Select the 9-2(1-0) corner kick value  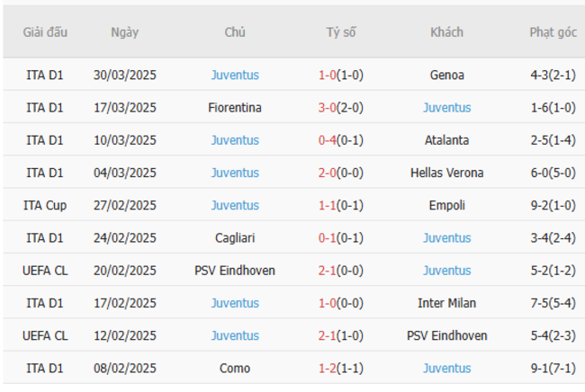click(553, 205)
